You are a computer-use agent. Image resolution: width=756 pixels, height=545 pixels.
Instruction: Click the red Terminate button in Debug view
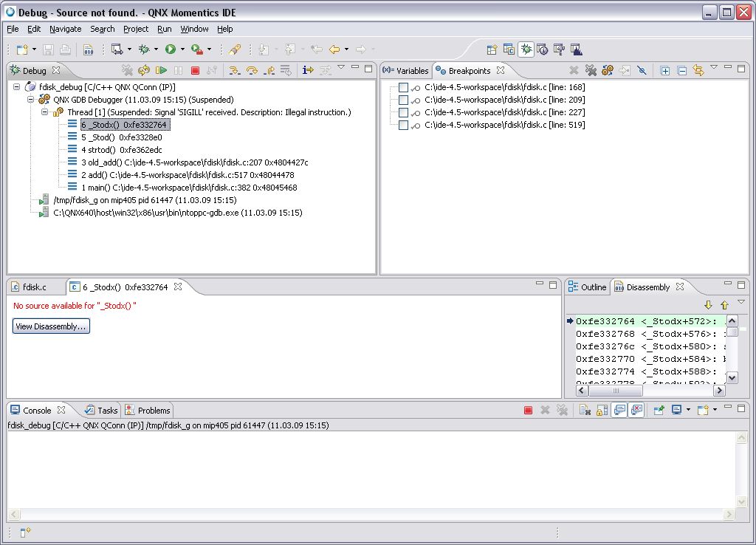click(x=195, y=71)
